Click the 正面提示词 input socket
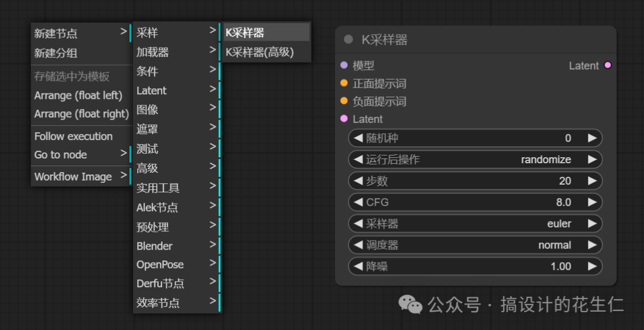This screenshot has height=330, width=644. pyautogui.click(x=344, y=83)
